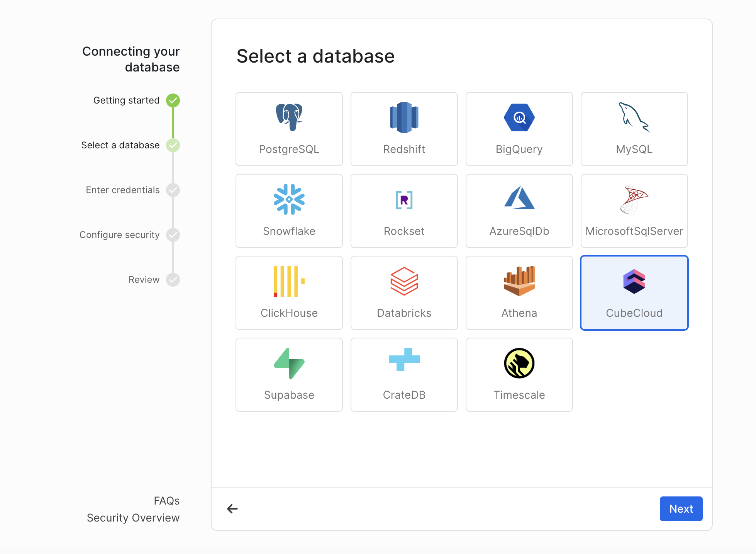
Task: Select the MySQL dolphin icon
Action: point(634,117)
